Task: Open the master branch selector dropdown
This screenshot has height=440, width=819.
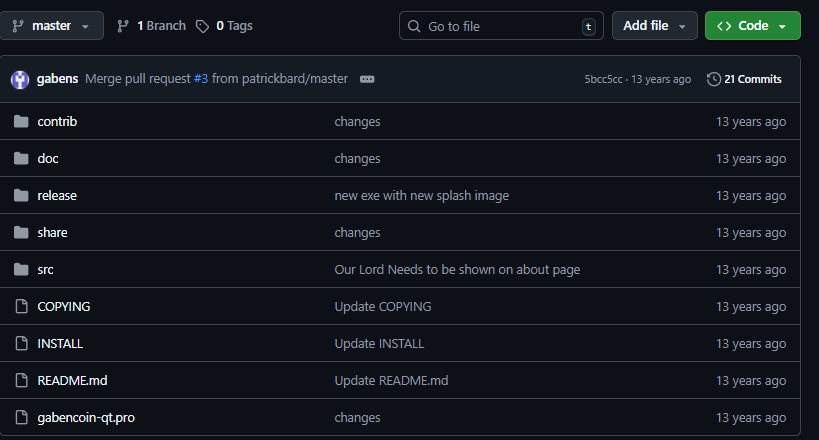Action: 51,26
